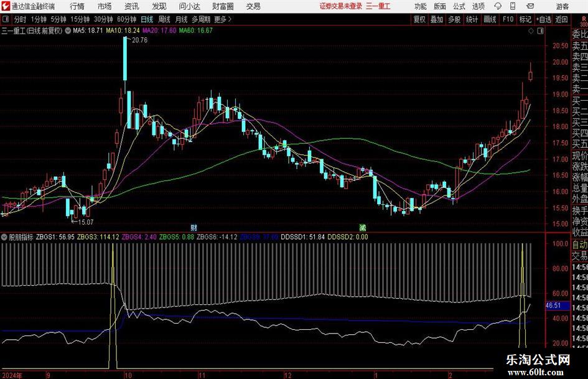
Task: Open the 财富圈 menu
Action: [223, 6]
